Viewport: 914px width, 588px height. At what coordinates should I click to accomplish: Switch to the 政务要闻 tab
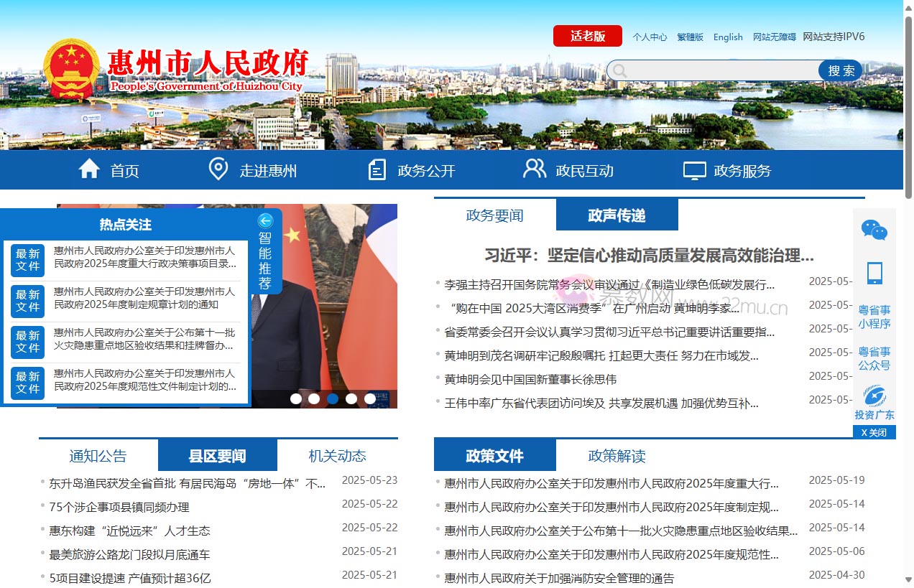pos(494,215)
